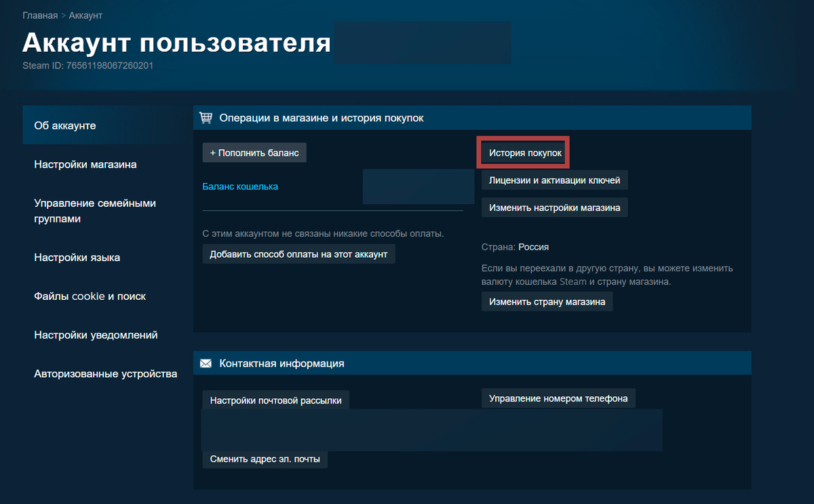This screenshot has height=504, width=814.
Task: Select Управление семейными группами
Action: 95,210
